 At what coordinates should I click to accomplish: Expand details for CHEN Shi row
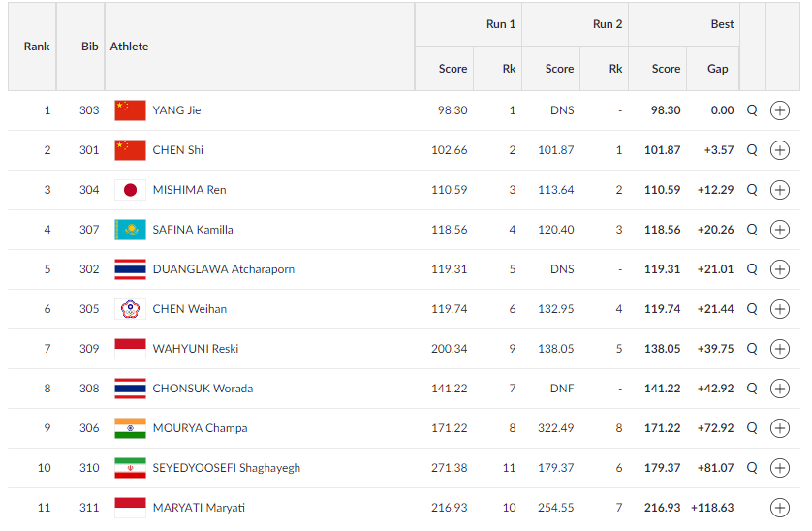[780, 150]
